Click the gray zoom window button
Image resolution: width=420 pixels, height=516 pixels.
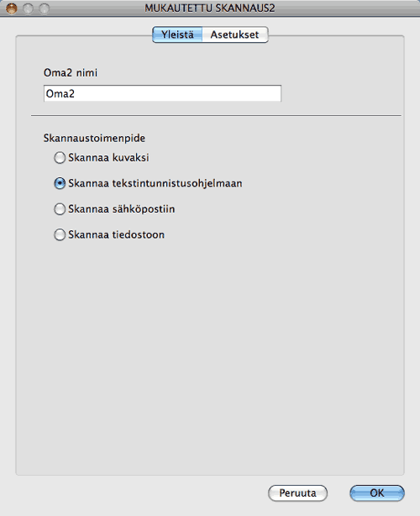click(44, 8)
